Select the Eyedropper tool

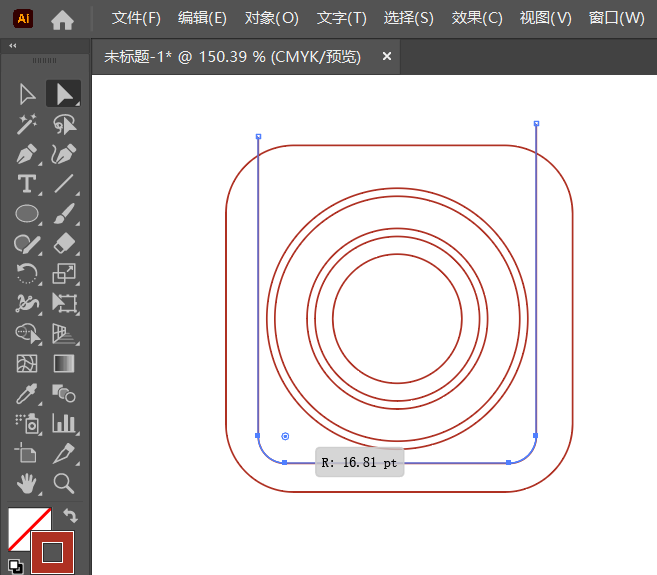[27, 393]
